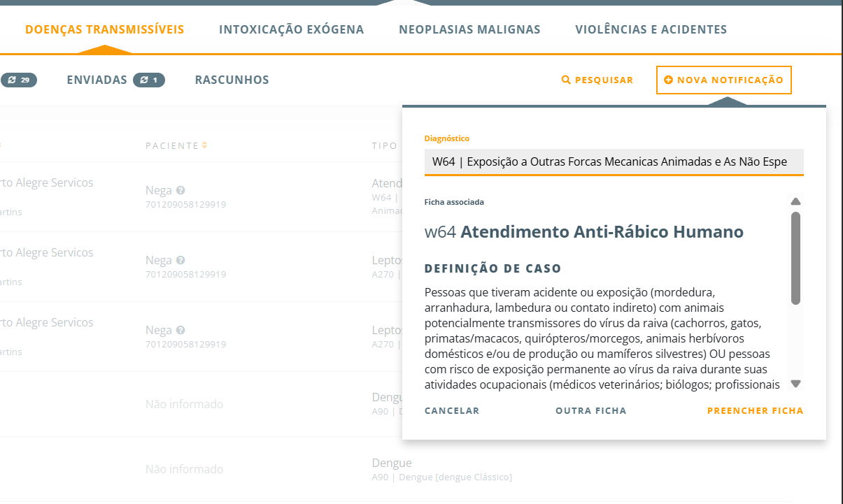Click Preencher Ficha to fill the form
Viewport: 843px width, 504px height.
pos(756,410)
